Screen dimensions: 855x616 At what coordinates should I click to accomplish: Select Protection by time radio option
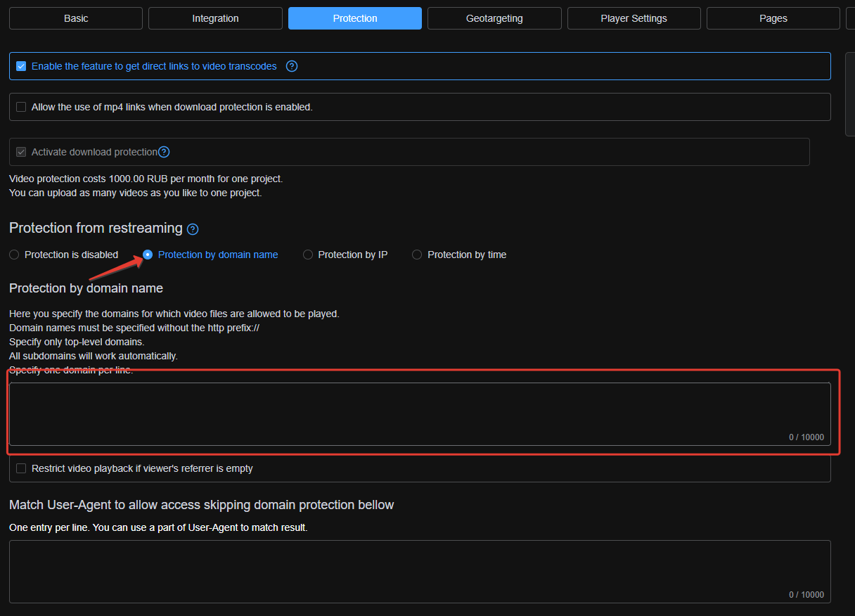point(417,255)
